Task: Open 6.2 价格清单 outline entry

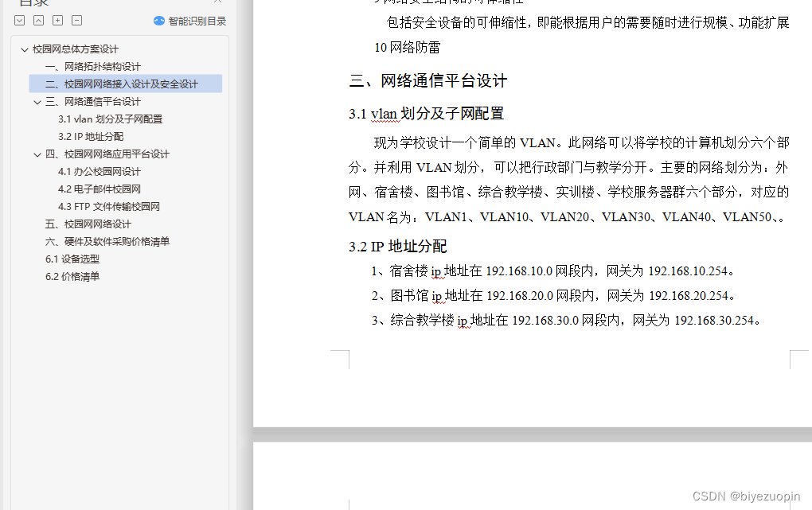Action: 72,277
